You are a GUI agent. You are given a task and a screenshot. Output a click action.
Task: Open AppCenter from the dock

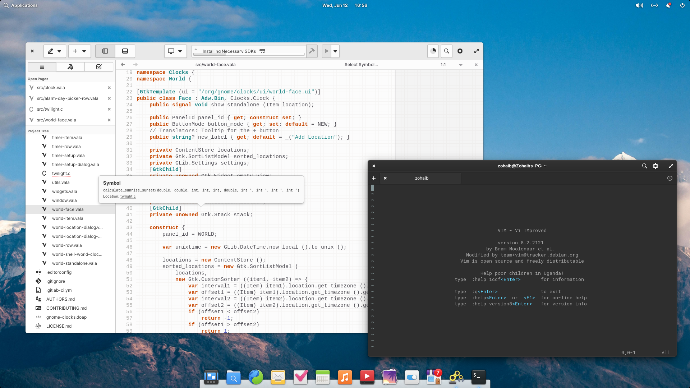click(x=433, y=377)
